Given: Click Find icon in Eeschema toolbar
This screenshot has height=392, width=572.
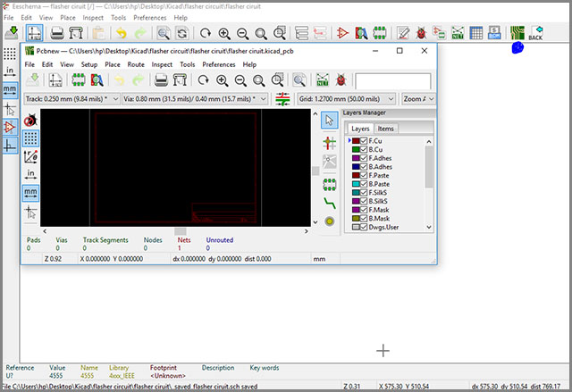Looking at the screenshot, I should pos(163,33).
